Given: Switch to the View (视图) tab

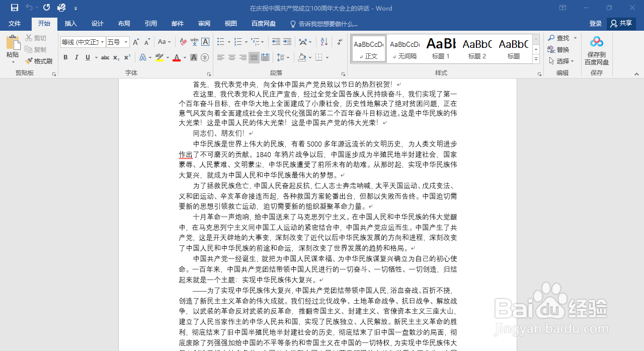Looking at the screenshot, I should point(231,24).
